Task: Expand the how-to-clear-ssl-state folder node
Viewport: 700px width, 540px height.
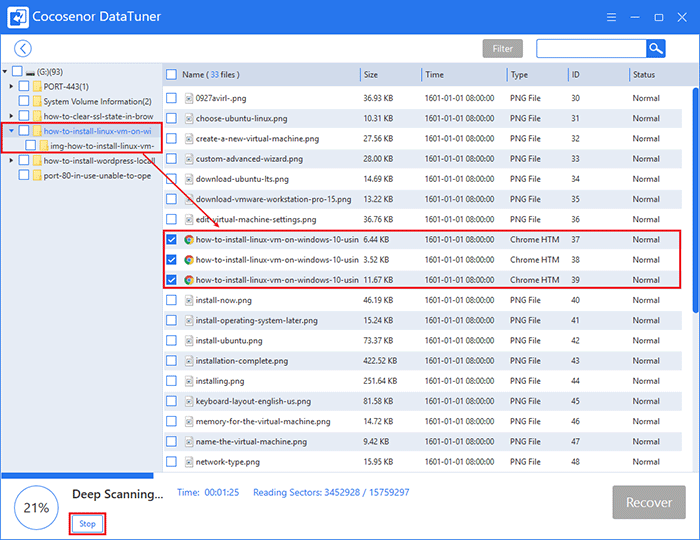Action: (12, 116)
